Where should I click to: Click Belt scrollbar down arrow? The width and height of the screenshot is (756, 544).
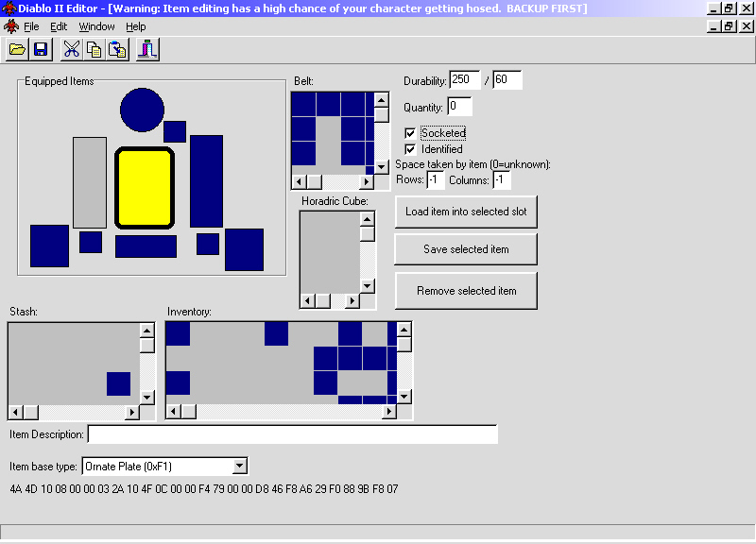click(x=382, y=167)
